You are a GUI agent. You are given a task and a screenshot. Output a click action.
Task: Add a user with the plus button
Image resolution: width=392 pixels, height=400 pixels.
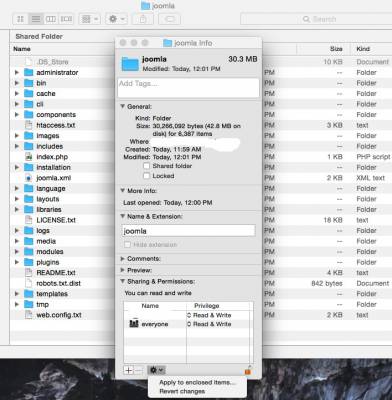point(128,370)
